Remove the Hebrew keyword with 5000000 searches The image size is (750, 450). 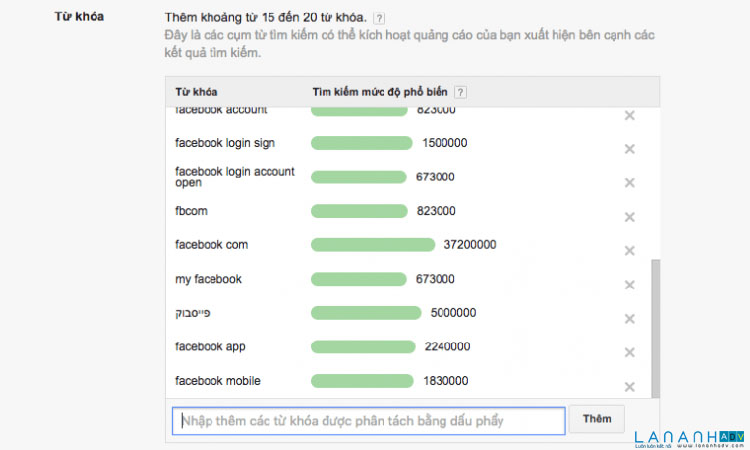(x=630, y=319)
